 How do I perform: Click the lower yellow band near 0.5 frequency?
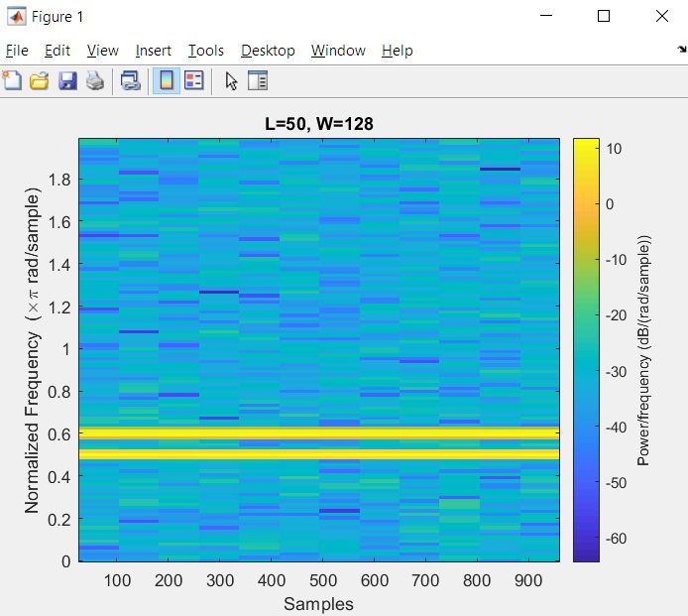click(x=319, y=454)
